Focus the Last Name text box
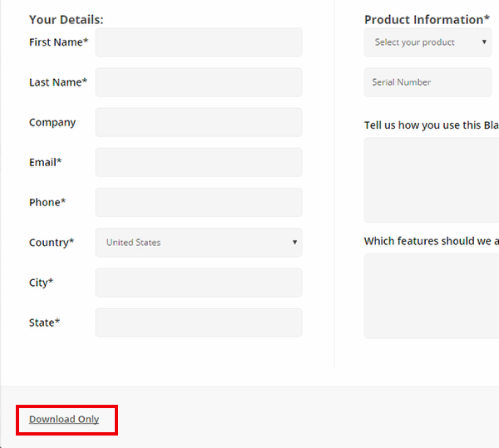This screenshot has width=499, height=448. point(199,82)
